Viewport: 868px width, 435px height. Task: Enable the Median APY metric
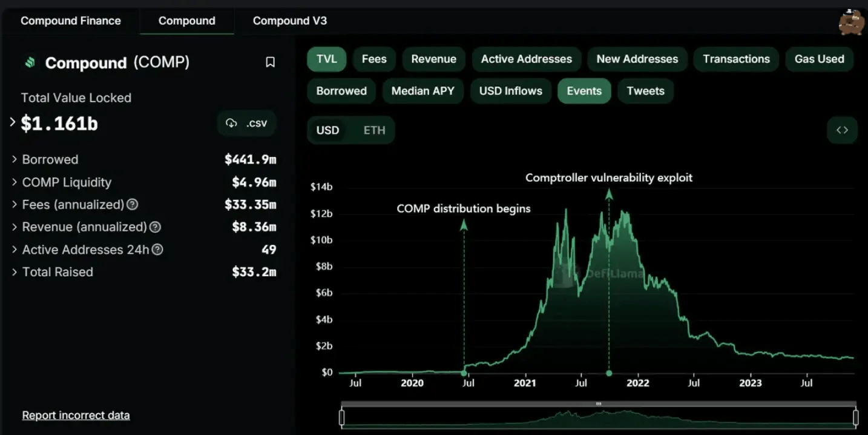point(422,91)
